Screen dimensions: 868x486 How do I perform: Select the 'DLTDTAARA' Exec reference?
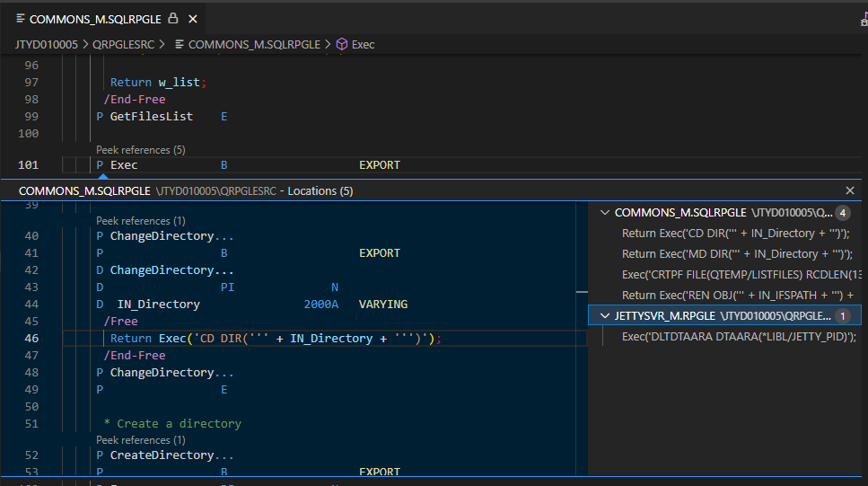(x=739, y=337)
